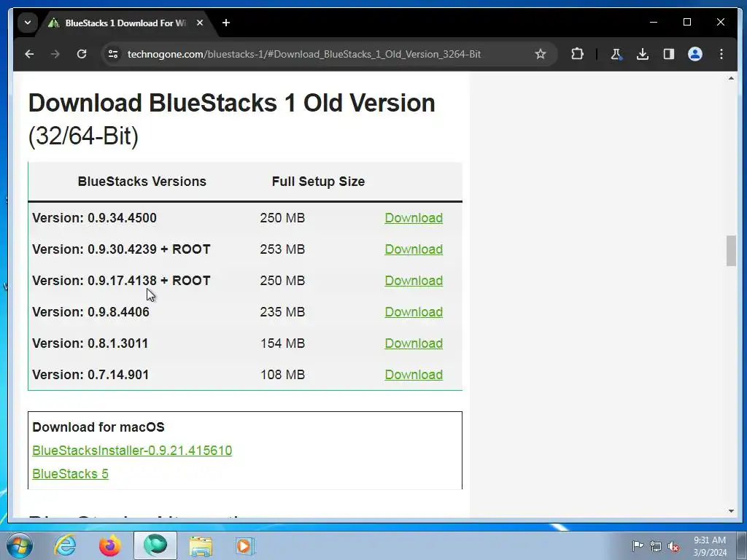Open a new browser tab
This screenshot has width=747, height=560.
tap(226, 23)
